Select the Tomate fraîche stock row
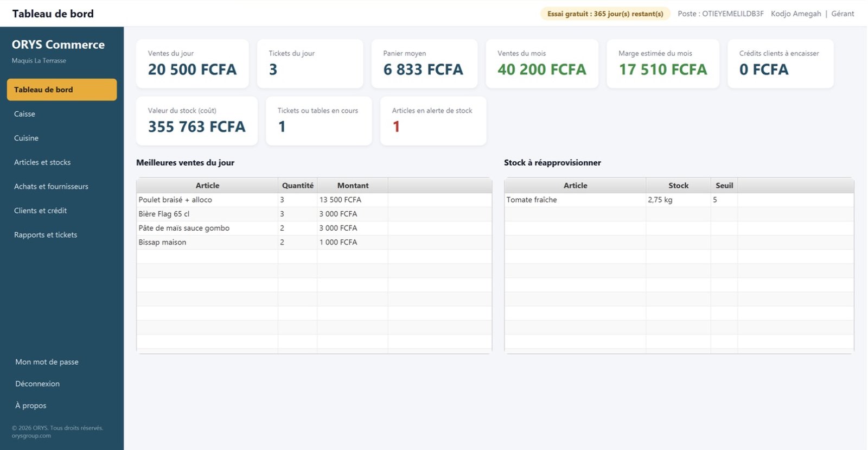 pos(679,200)
